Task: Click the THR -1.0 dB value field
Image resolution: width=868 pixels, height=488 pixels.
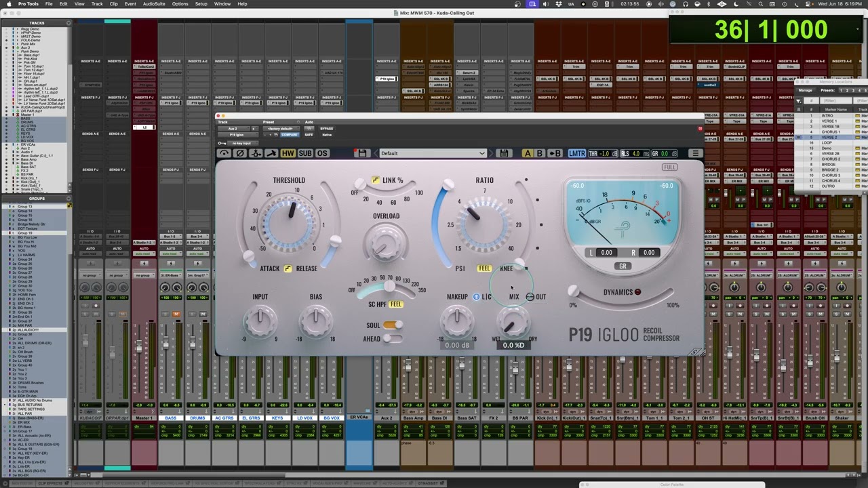Action: point(604,153)
